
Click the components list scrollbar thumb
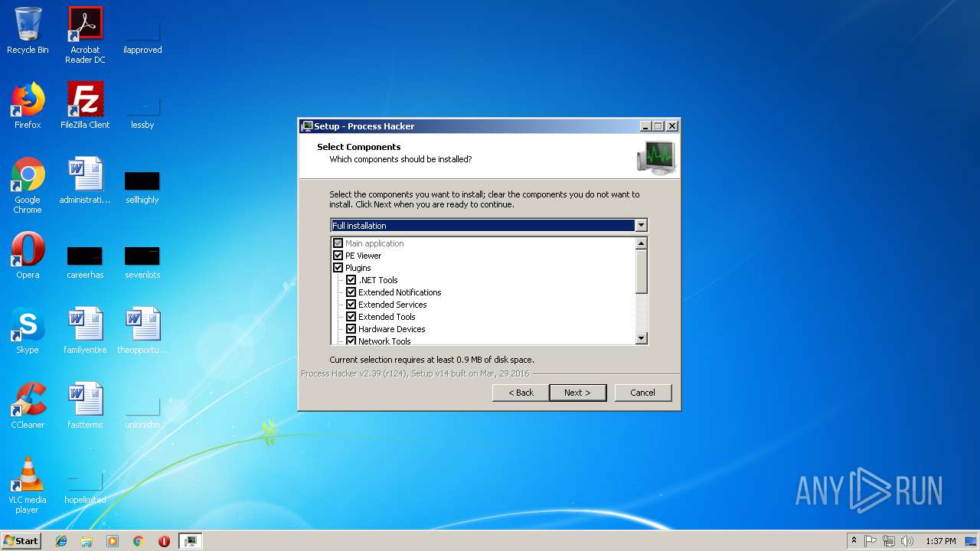click(x=642, y=271)
